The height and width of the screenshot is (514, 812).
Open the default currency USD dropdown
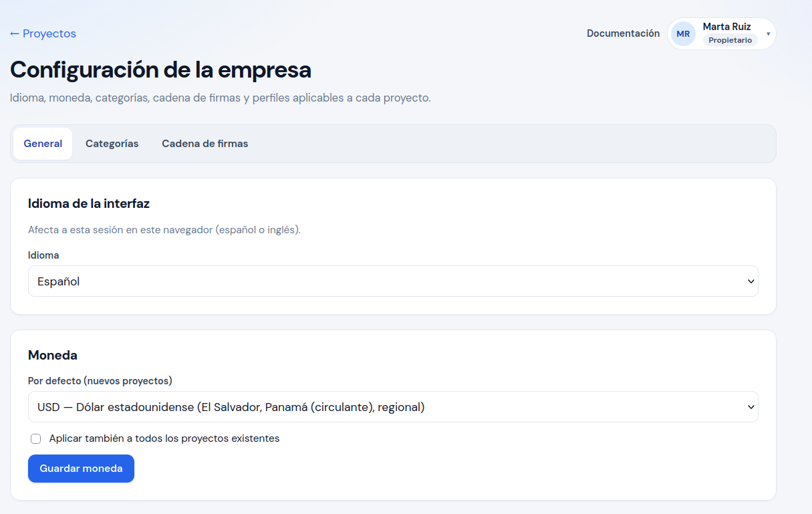pos(393,407)
